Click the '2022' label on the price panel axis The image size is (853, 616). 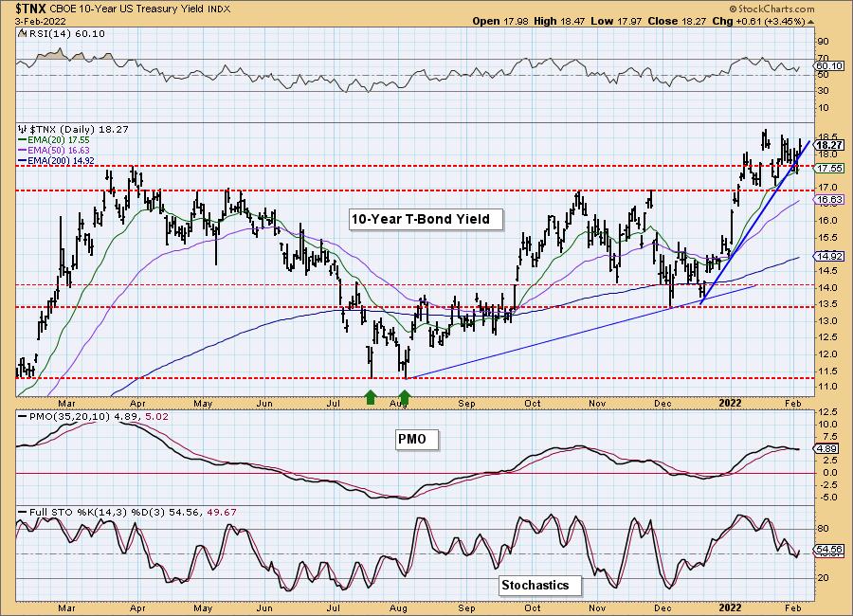[730, 403]
